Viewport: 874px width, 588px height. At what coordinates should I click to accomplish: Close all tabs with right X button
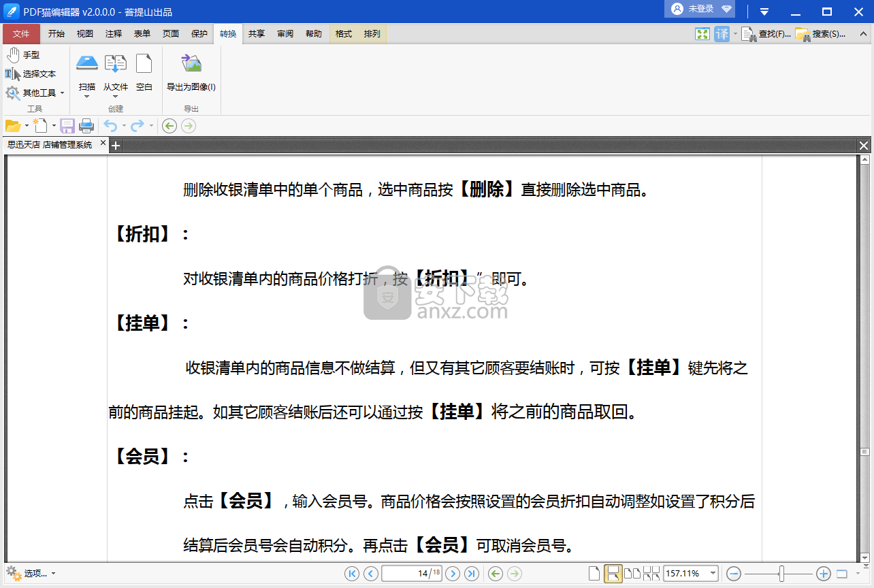pos(864,146)
